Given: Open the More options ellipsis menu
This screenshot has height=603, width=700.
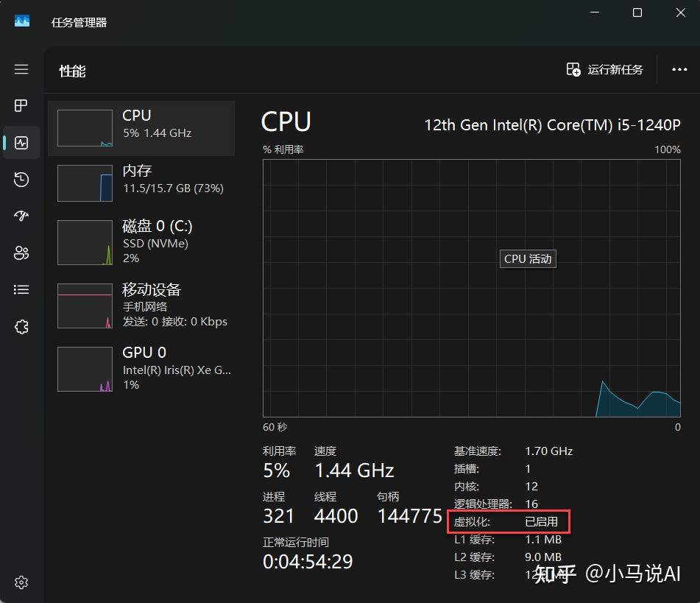Looking at the screenshot, I should coord(679,69).
